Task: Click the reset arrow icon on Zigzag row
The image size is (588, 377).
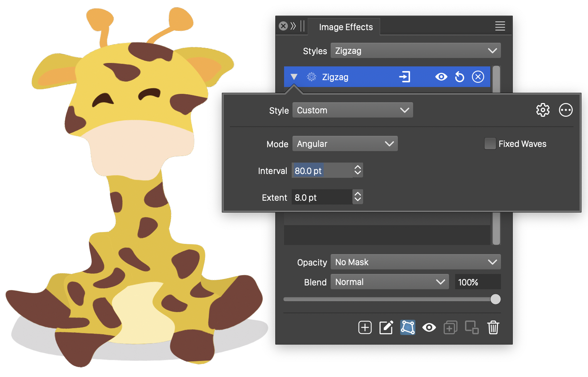Action: pyautogui.click(x=459, y=77)
